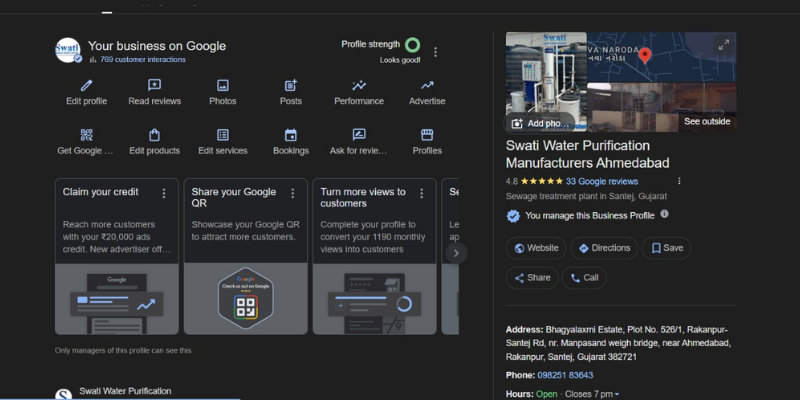Expand the map thumbnail
The height and width of the screenshot is (400, 800).
723,45
